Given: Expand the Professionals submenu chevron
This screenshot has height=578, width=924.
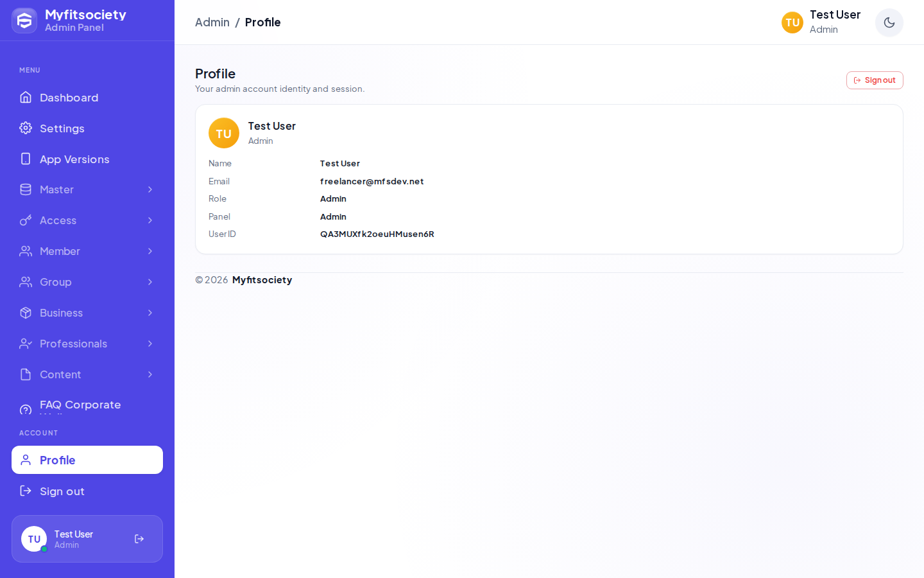Looking at the screenshot, I should pyautogui.click(x=150, y=344).
